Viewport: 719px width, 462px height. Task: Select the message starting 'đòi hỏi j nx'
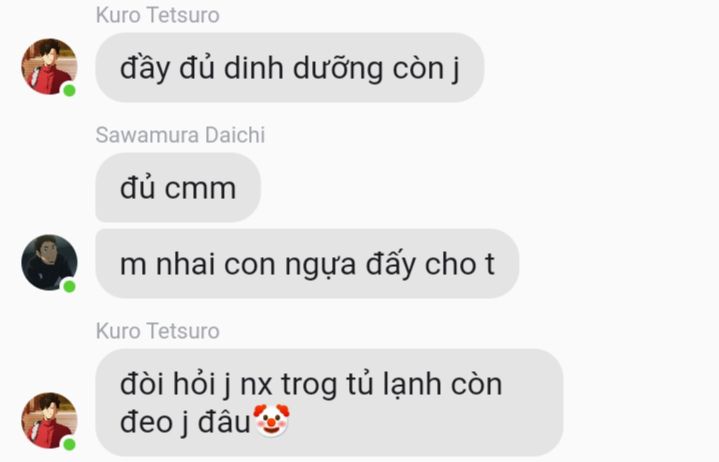[329, 402]
